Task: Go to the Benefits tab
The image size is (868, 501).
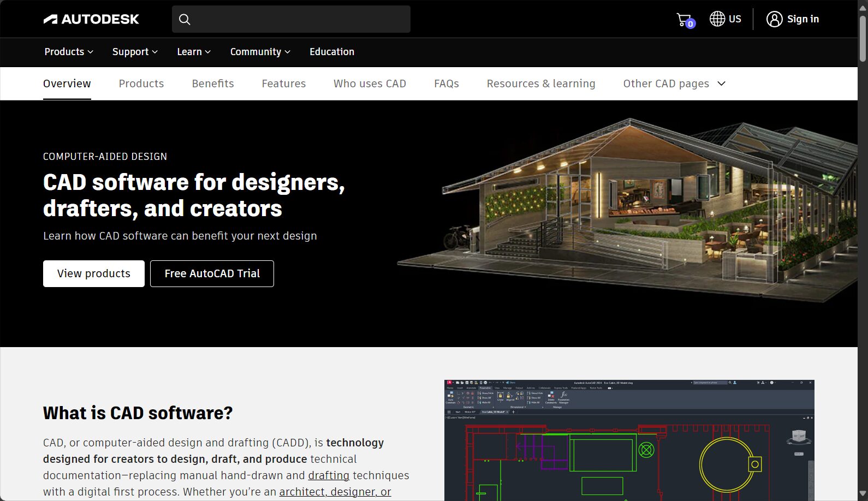Action: point(213,83)
